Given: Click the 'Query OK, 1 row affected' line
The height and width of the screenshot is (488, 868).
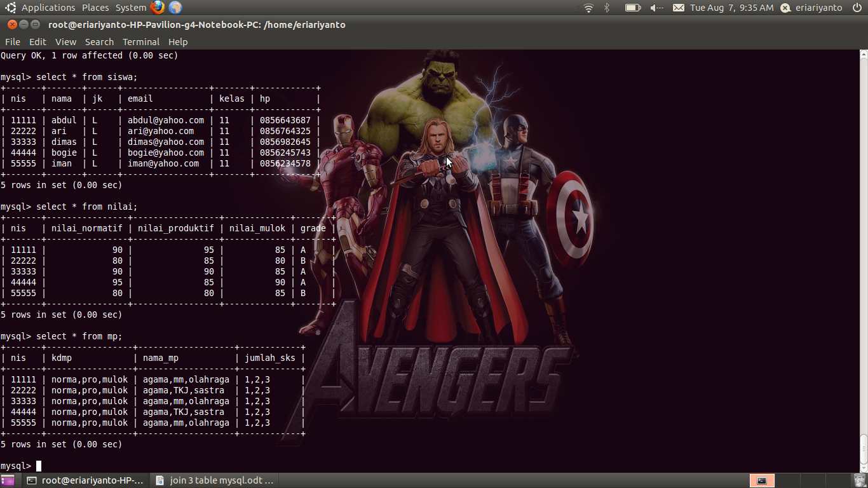Looking at the screenshot, I should tap(89, 55).
